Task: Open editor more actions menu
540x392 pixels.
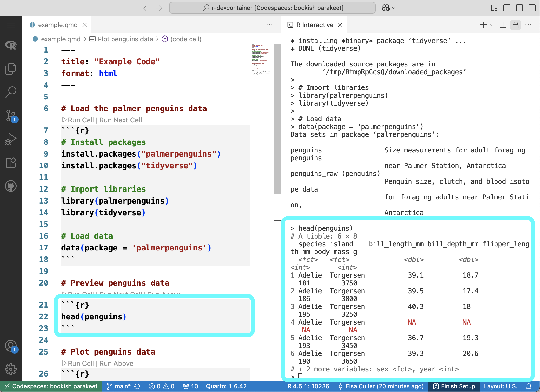Action: [270, 25]
